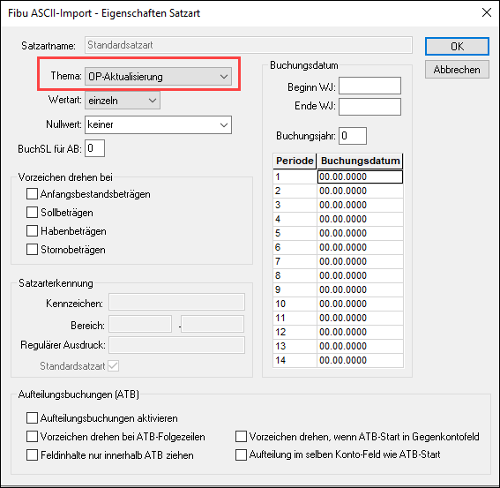Open the Wertart dropdown showing einzeln
Screen dimensions: 500x488
122,100
